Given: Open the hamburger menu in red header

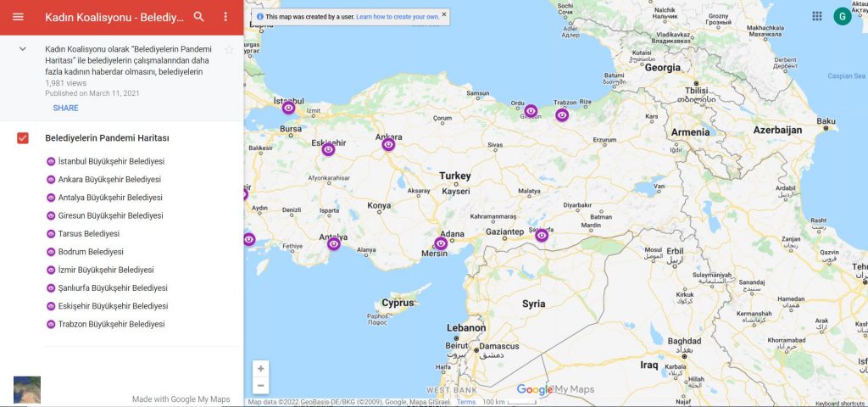Looking at the screenshot, I should tap(18, 17).
